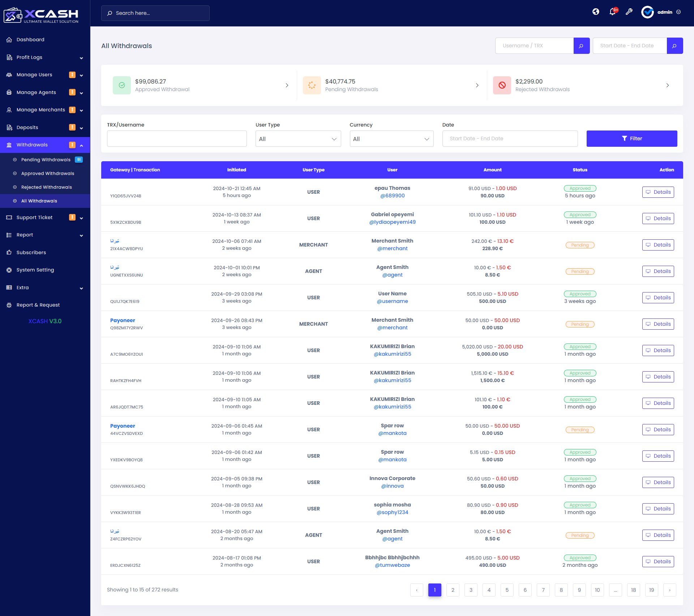Viewport: 694px width, 616px height.
Task: Click the green Approved Withdrawal check icon
Action: tap(122, 85)
